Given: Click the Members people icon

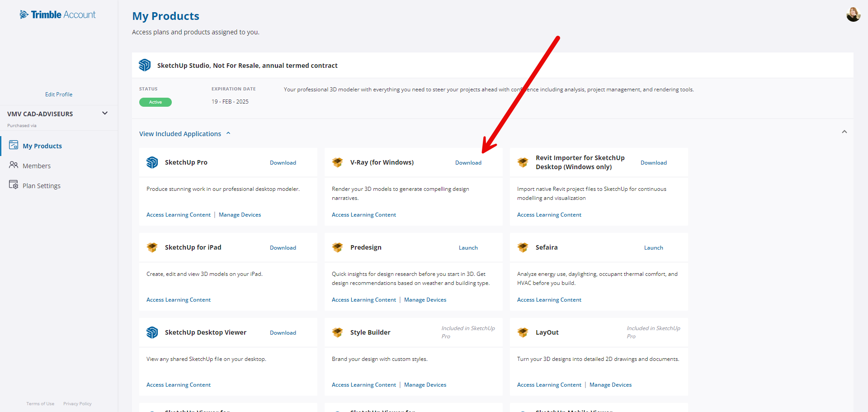Looking at the screenshot, I should point(14,165).
